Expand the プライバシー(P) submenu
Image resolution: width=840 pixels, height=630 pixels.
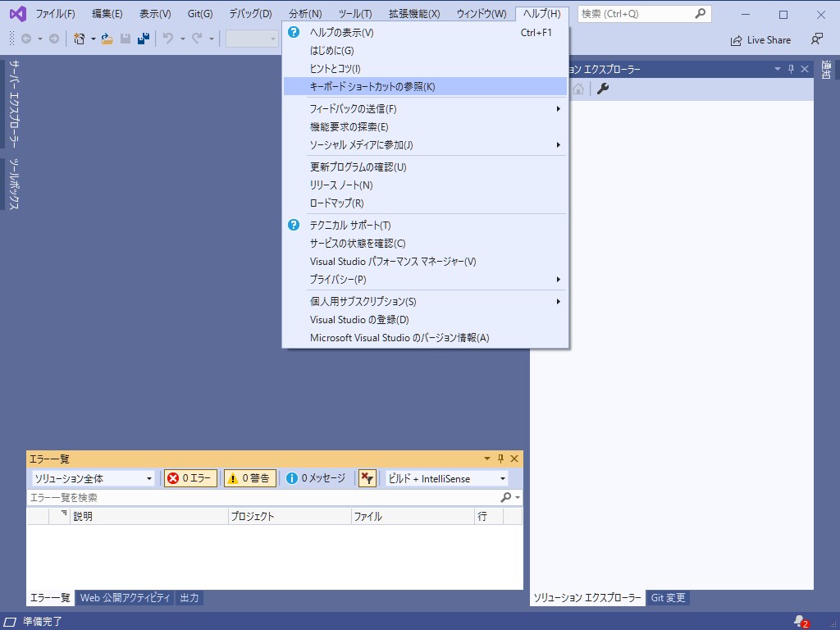(425, 280)
